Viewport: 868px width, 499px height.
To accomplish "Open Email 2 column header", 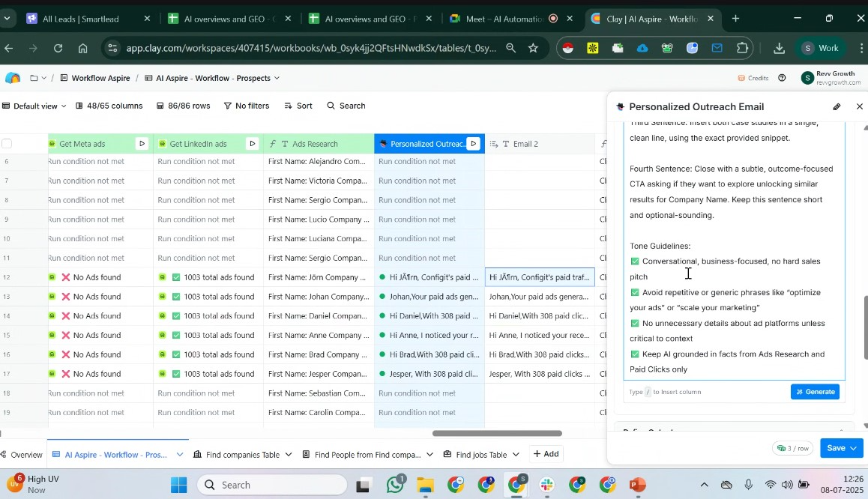I will [x=540, y=144].
